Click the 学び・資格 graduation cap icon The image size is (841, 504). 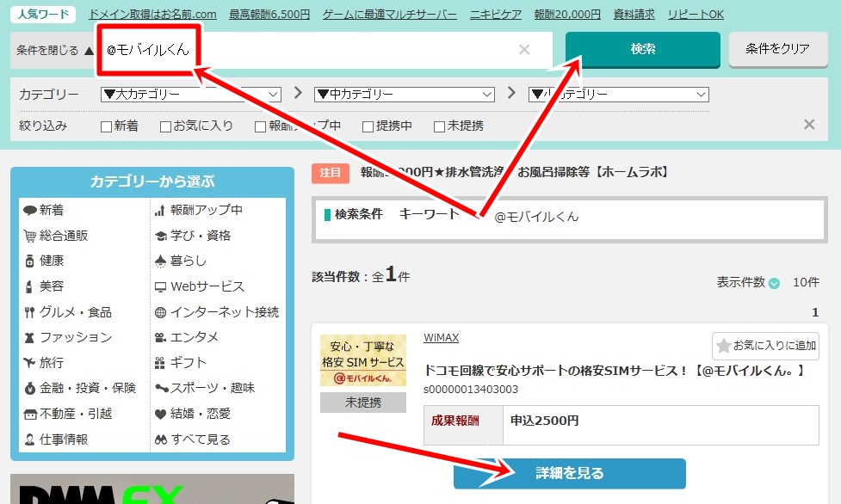click(160, 236)
